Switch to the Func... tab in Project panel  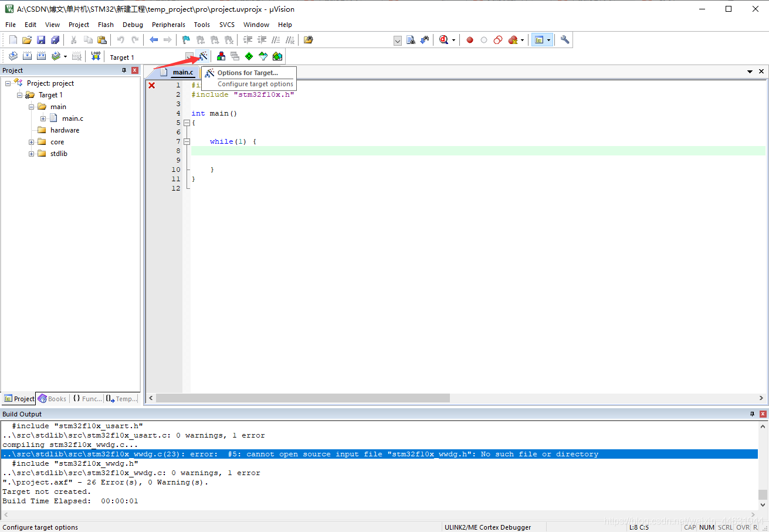(87, 399)
